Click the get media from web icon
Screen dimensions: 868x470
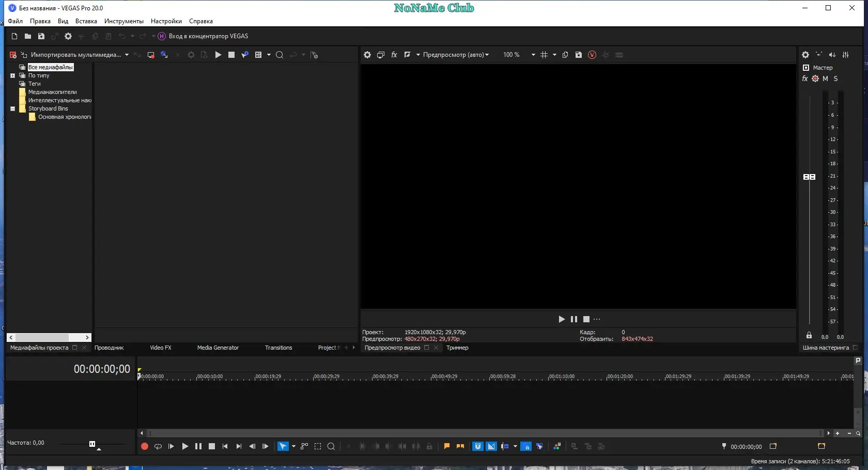pyautogui.click(x=164, y=55)
